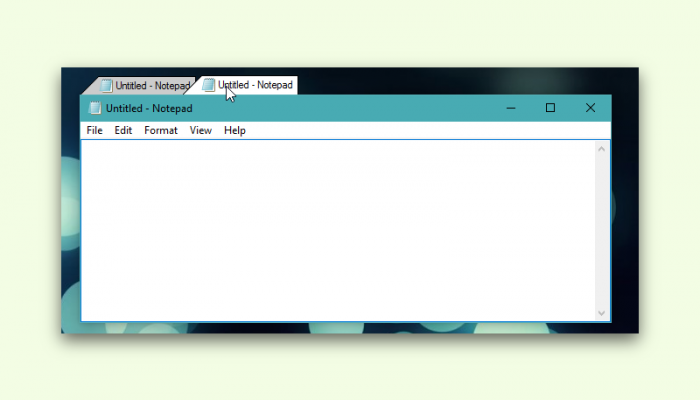
Task: Click the Notepad icon in the title bar
Action: point(95,108)
